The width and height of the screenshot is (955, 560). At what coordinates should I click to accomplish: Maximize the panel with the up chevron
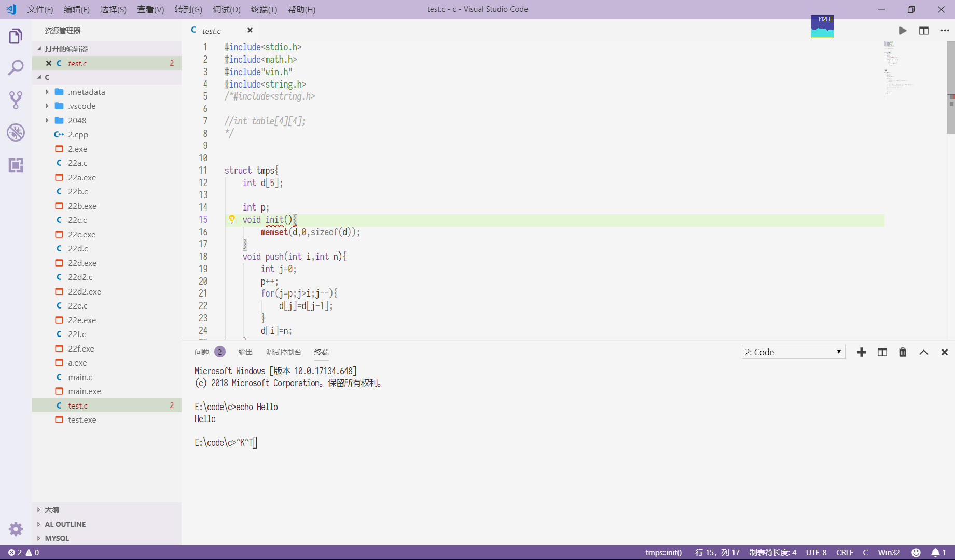pos(924,352)
